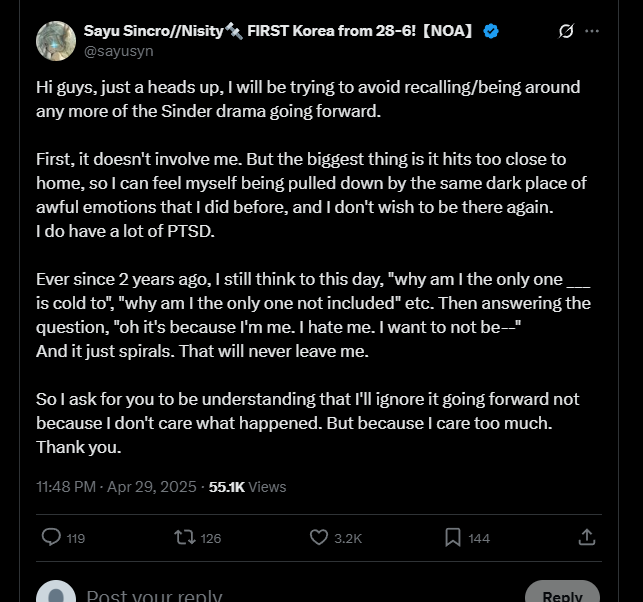Toggle the bookmark icon on this post
The height and width of the screenshot is (602, 643).
tap(453, 538)
